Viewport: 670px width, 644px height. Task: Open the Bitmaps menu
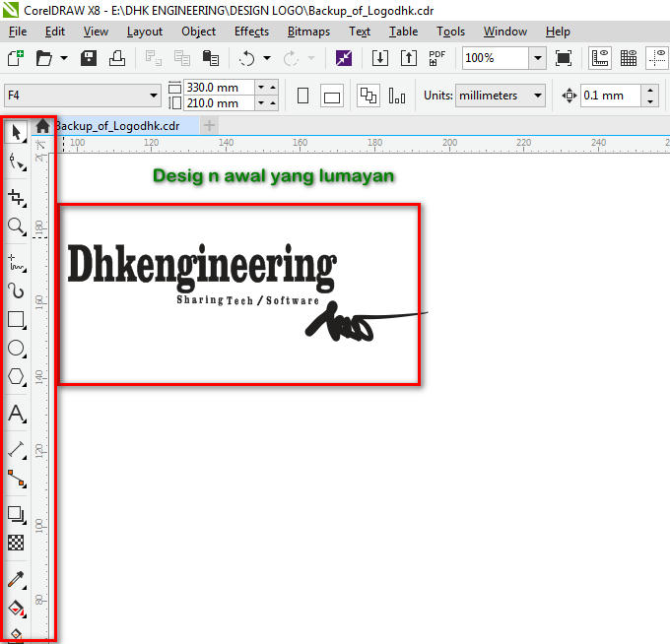308,32
